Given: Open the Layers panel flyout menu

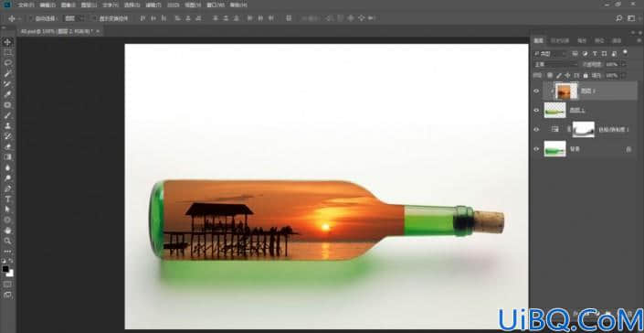Looking at the screenshot, I should point(639,40).
